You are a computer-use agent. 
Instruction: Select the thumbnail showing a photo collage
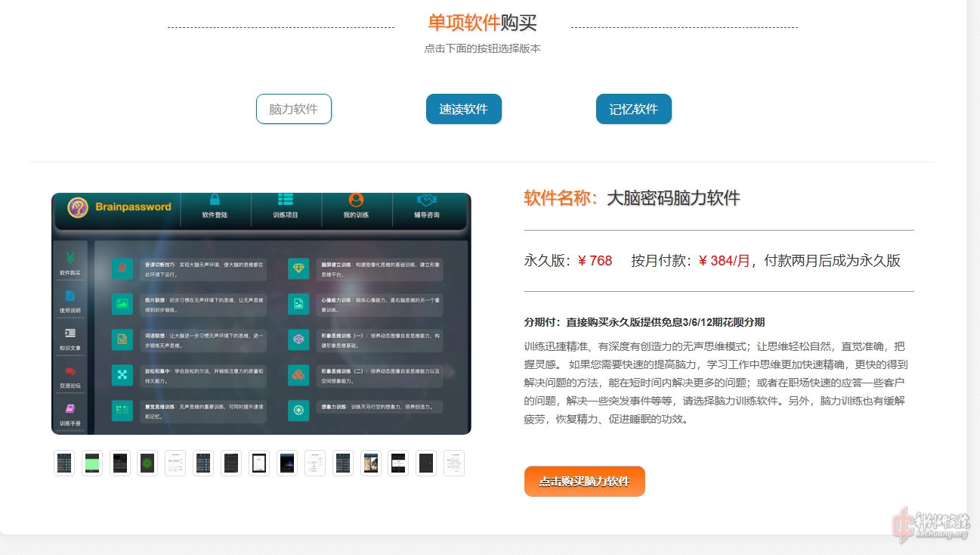point(370,463)
